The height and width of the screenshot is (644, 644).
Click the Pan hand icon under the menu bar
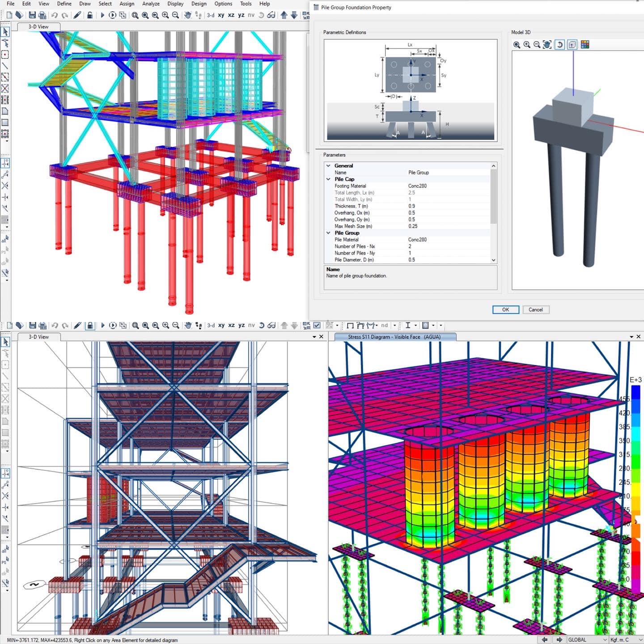click(188, 15)
